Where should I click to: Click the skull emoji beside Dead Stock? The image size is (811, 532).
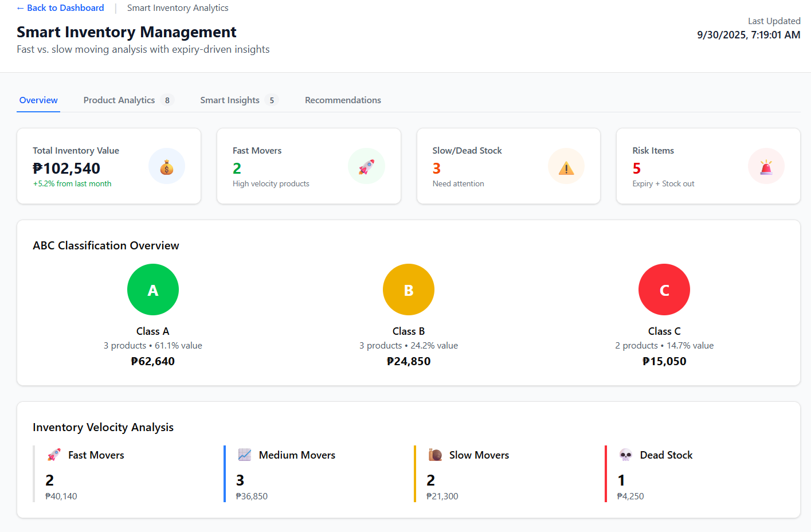coord(626,455)
